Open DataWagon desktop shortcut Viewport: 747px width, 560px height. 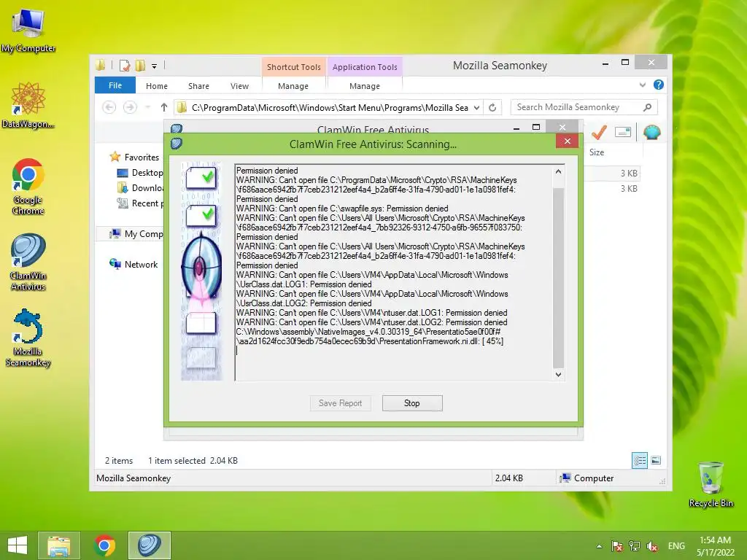(x=28, y=105)
